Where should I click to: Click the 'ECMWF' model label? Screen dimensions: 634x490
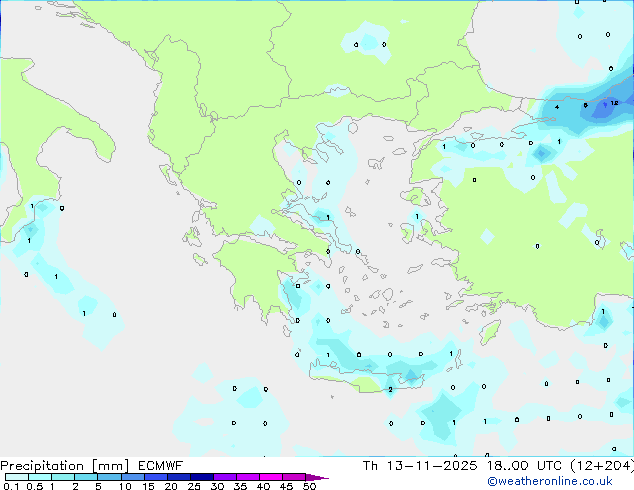(x=160, y=466)
